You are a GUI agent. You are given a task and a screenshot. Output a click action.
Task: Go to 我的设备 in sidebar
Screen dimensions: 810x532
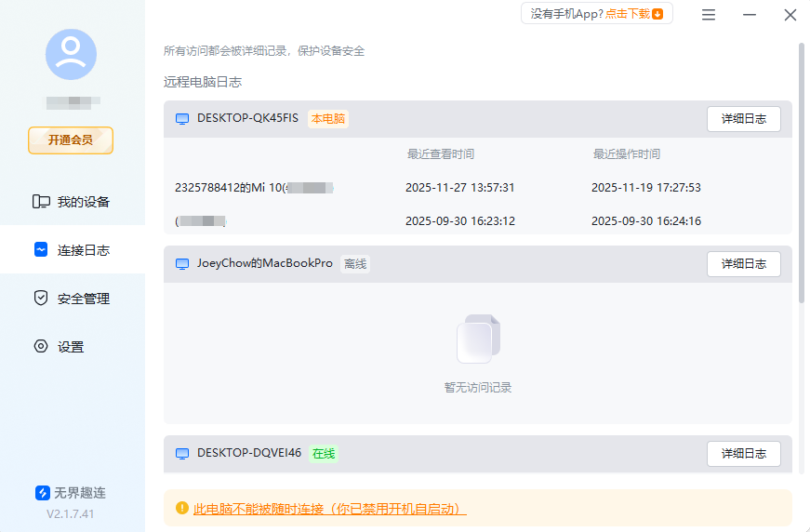[x=73, y=202]
